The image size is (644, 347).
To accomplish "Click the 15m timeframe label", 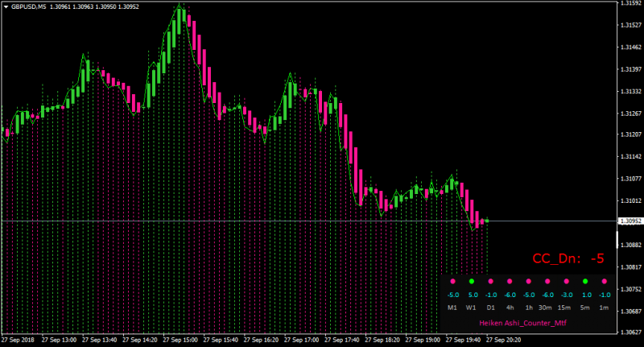I will click(x=564, y=308).
